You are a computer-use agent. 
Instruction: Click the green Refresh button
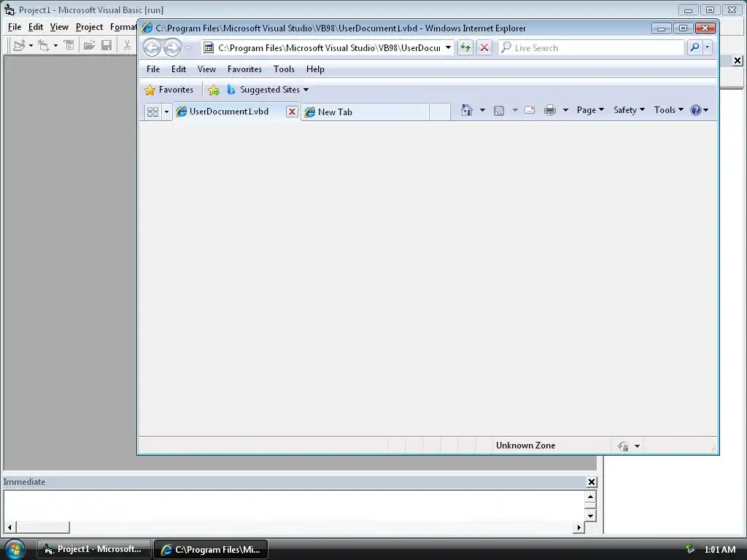coord(465,47)
